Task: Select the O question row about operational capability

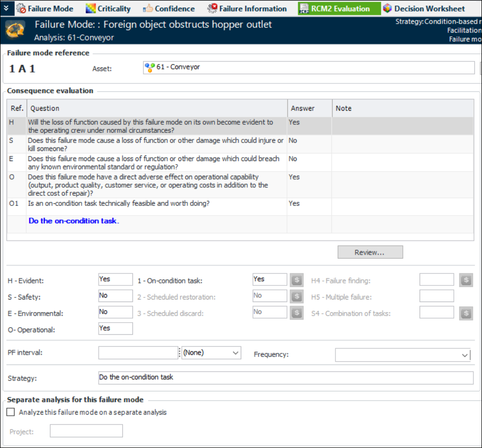Action: tap(240, 185)
